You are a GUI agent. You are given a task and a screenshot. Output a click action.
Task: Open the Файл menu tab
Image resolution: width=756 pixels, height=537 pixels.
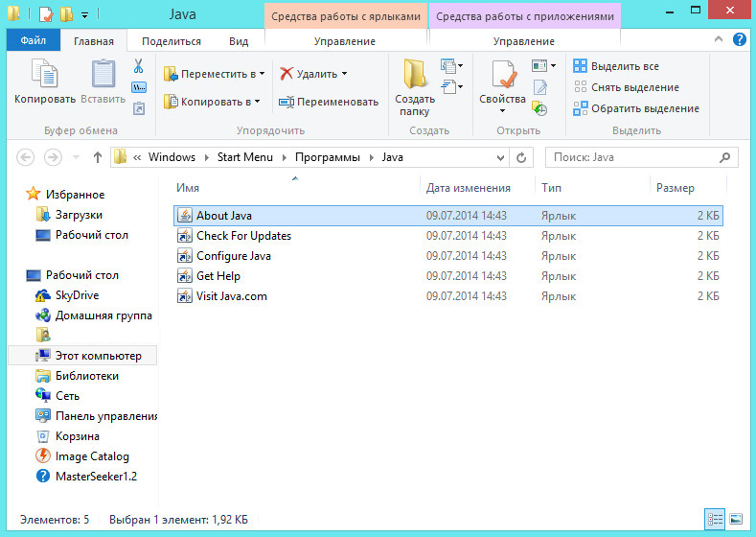tap(34, 40)
